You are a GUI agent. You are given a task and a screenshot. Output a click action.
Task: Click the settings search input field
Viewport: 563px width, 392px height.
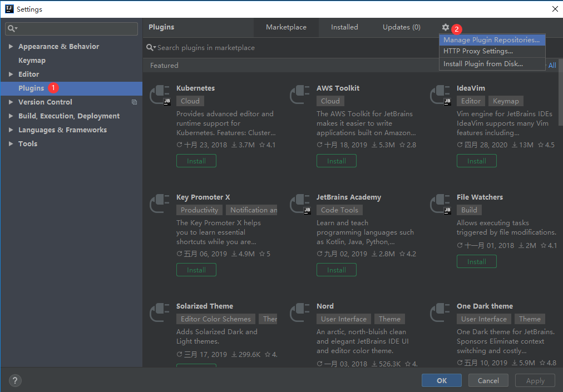(x=71, y=29)
